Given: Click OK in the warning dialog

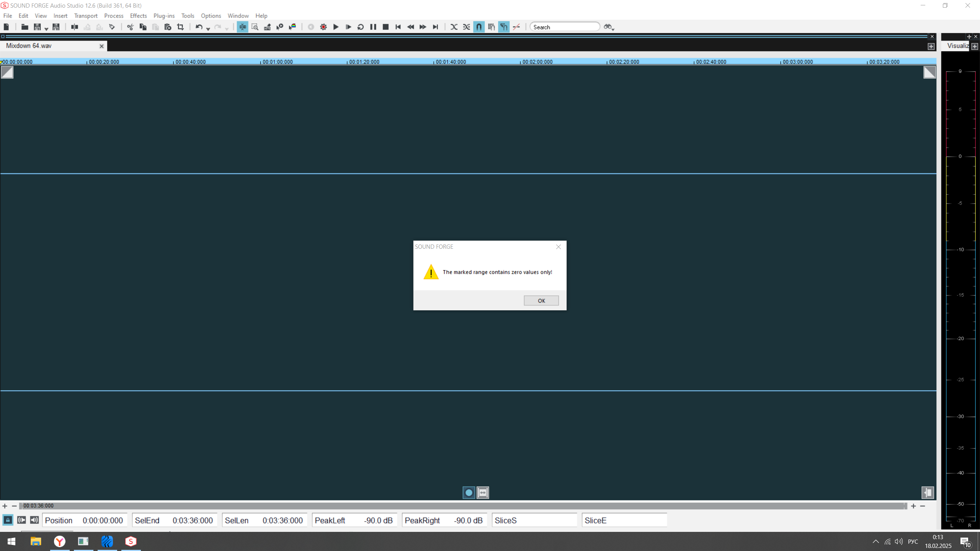Looking at the screenshot, I should pyautogui.click(x=541, y=301).
